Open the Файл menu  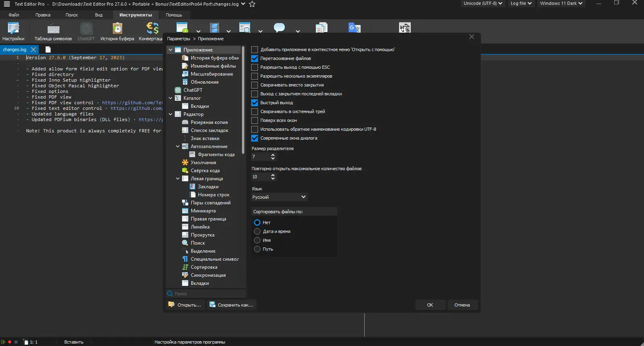14,15
